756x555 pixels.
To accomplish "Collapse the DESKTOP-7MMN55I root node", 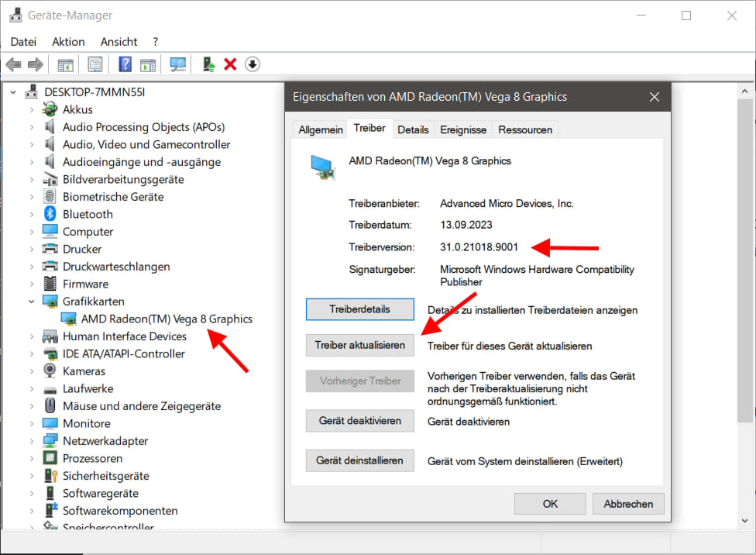I will tap(14, 91).
